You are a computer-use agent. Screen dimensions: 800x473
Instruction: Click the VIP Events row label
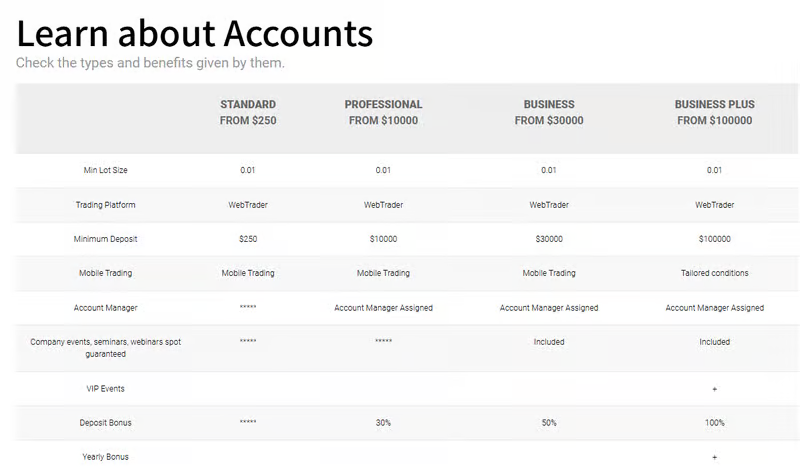click(x=105, y=388)
